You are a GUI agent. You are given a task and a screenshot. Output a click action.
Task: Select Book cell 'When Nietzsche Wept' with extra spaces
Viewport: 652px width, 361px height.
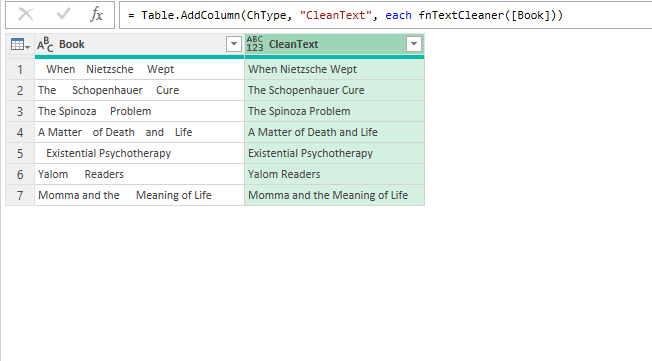(x=139, y=69)
